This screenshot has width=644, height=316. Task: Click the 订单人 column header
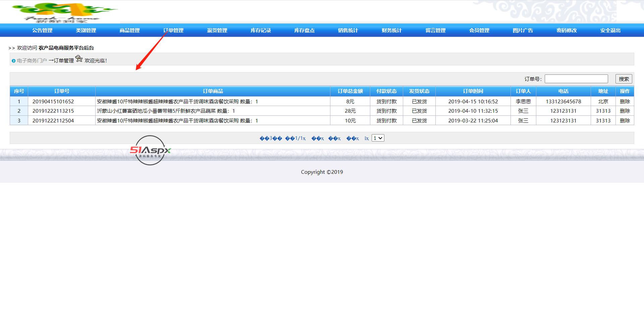(523, 91)
